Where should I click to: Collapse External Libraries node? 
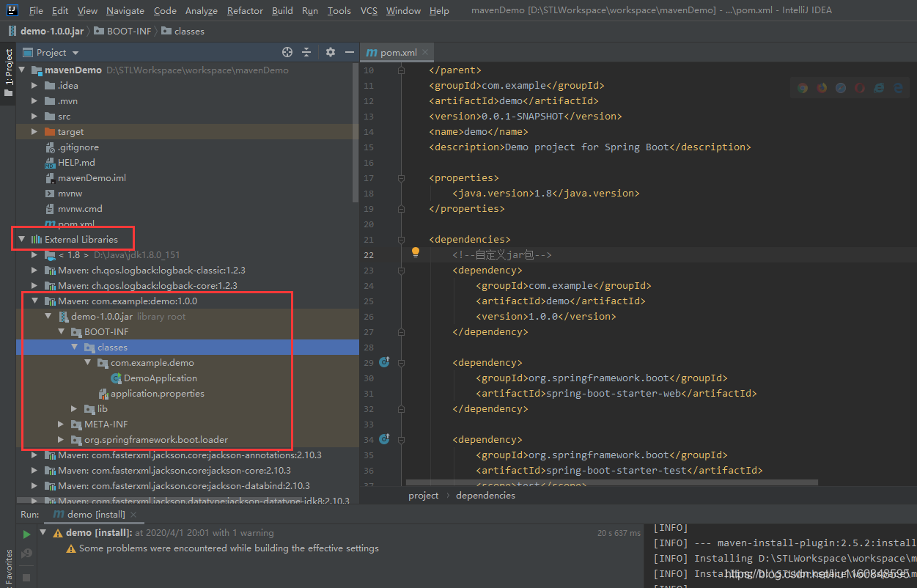point(22,239)
